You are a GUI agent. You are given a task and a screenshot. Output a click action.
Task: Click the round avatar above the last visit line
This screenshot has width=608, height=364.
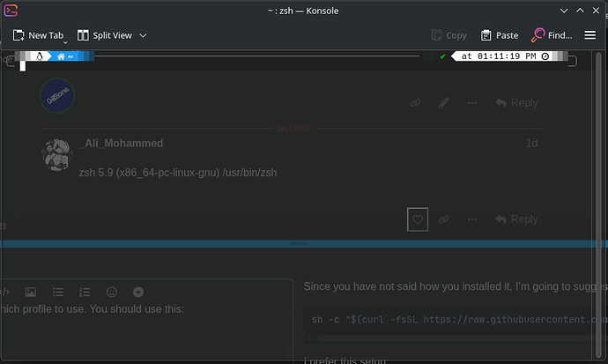57,96
